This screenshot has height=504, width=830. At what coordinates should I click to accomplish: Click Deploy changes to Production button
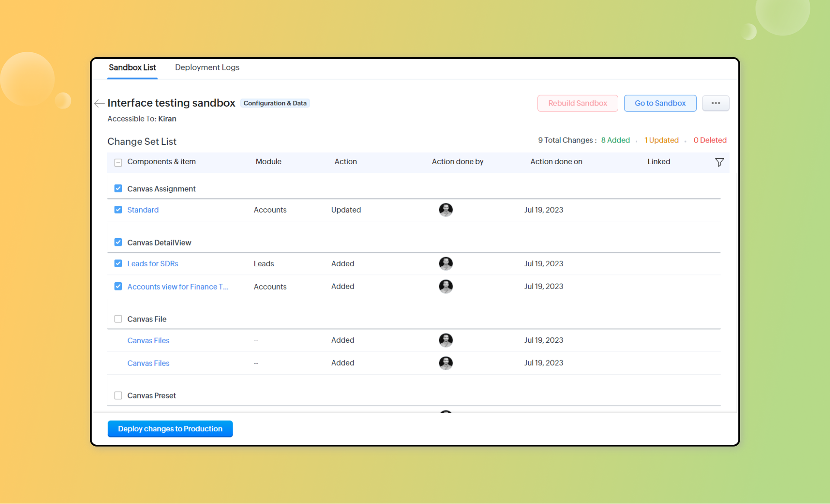point(170,429)
